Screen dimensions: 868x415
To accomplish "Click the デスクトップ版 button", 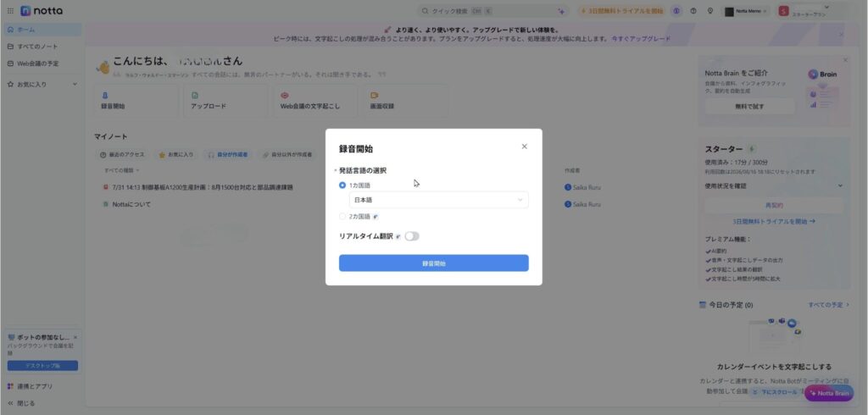I will point(42,366).
